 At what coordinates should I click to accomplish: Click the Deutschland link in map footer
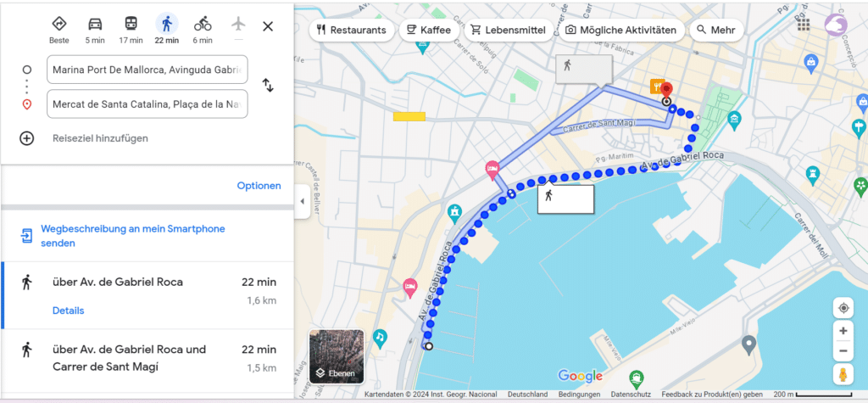tap(527, 395)
